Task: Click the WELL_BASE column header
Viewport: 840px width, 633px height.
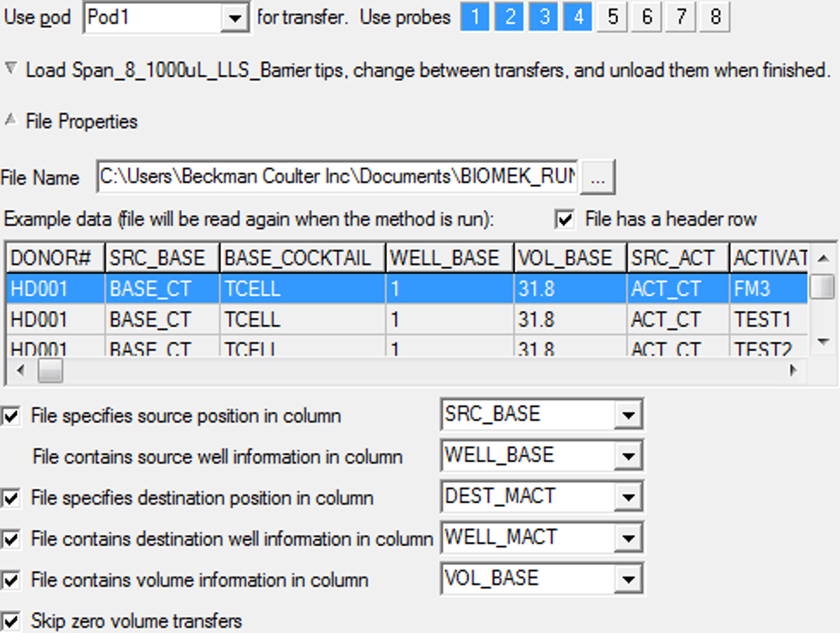Action: (449, 258)
